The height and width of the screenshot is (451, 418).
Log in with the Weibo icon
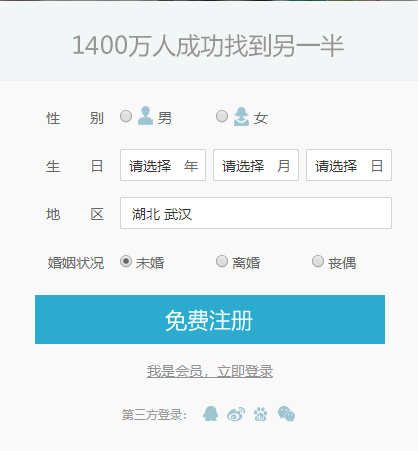[x=236, y=414]
